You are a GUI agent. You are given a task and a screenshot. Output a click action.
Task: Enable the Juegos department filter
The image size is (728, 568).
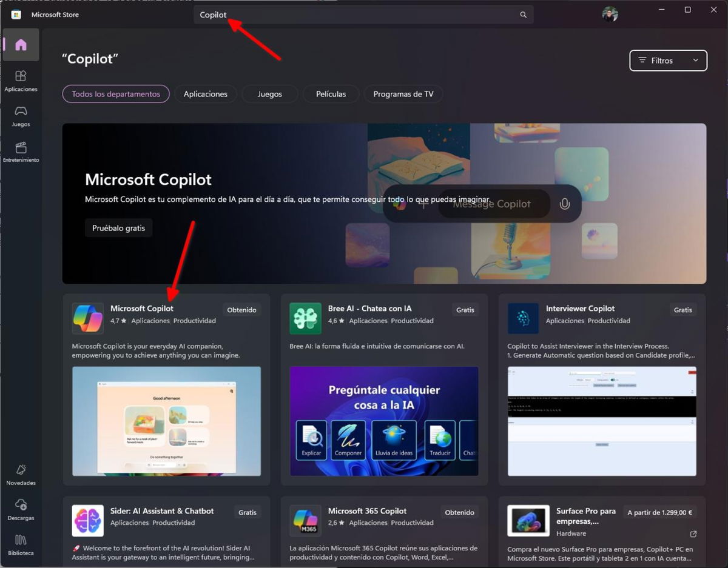[x=269, y=93]
